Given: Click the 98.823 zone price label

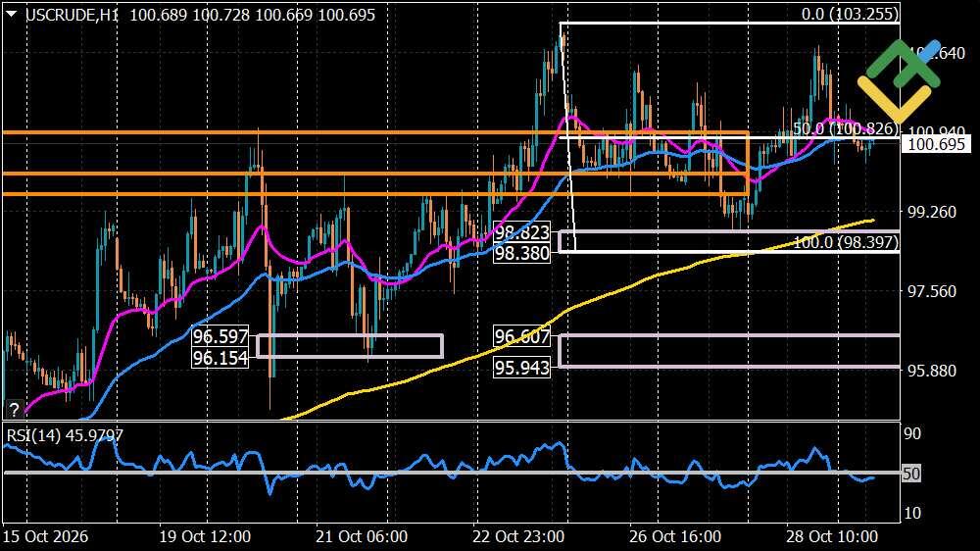Looking at the screenshot, I should pos(522,232).
